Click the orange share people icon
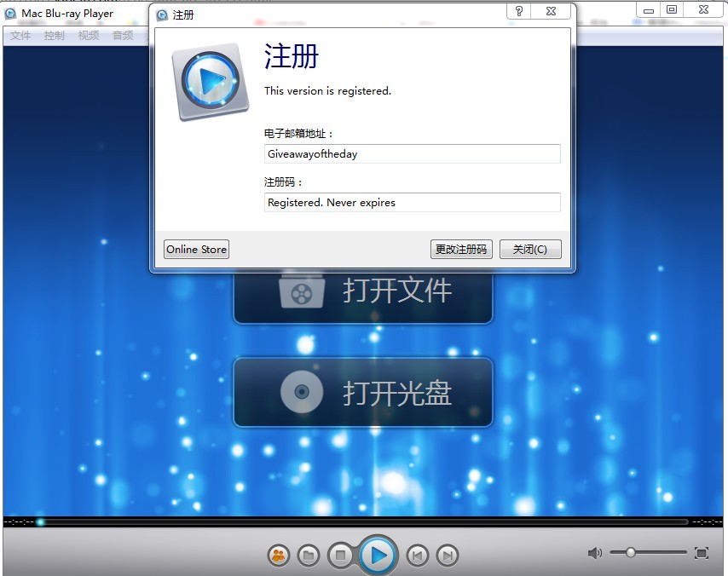 pos(279,555)
